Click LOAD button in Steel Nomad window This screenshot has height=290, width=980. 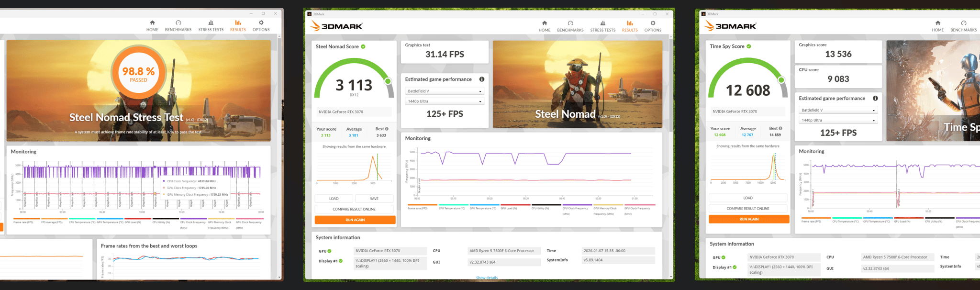(334, 199)
